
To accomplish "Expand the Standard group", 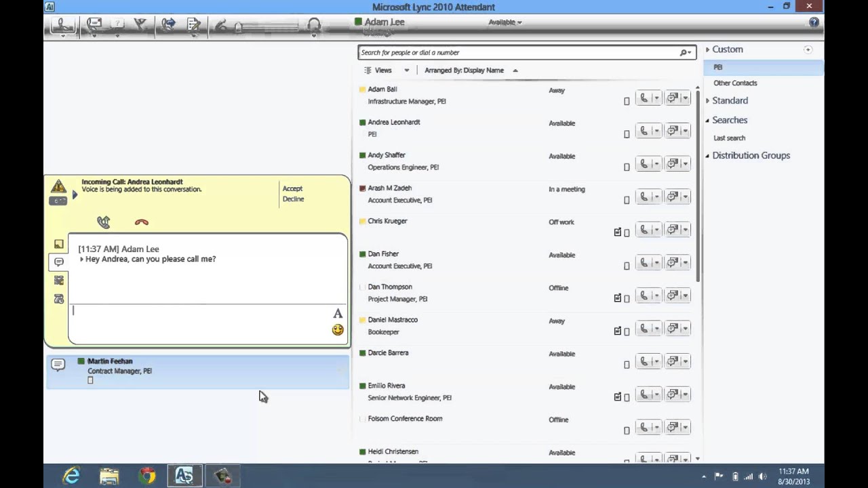I will point(707,100).
